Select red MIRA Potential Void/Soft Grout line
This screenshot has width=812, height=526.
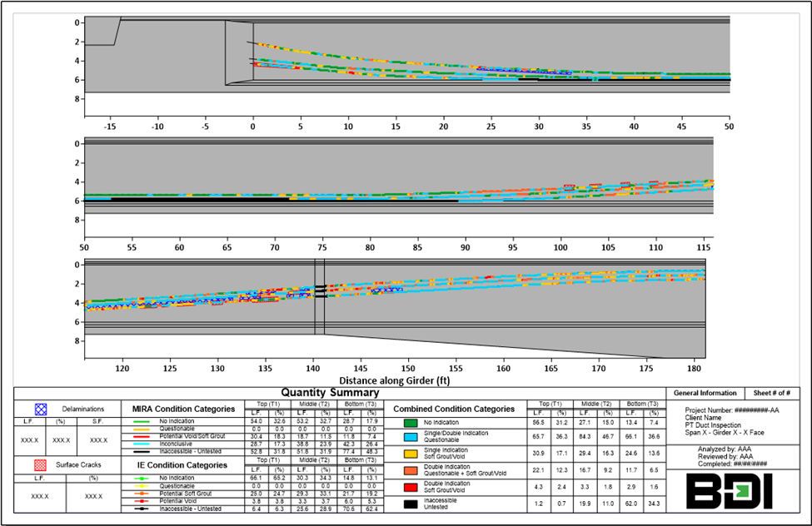[144, 437]
